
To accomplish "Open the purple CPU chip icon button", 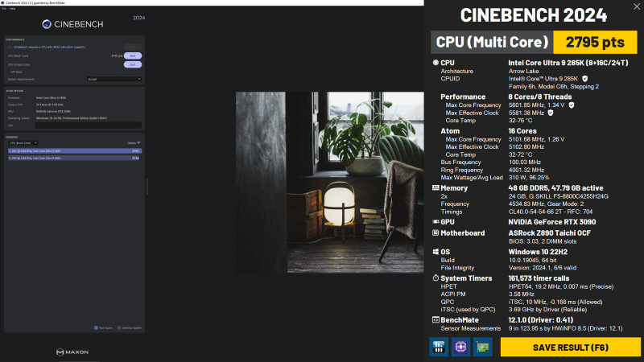I will pos(460,348).
